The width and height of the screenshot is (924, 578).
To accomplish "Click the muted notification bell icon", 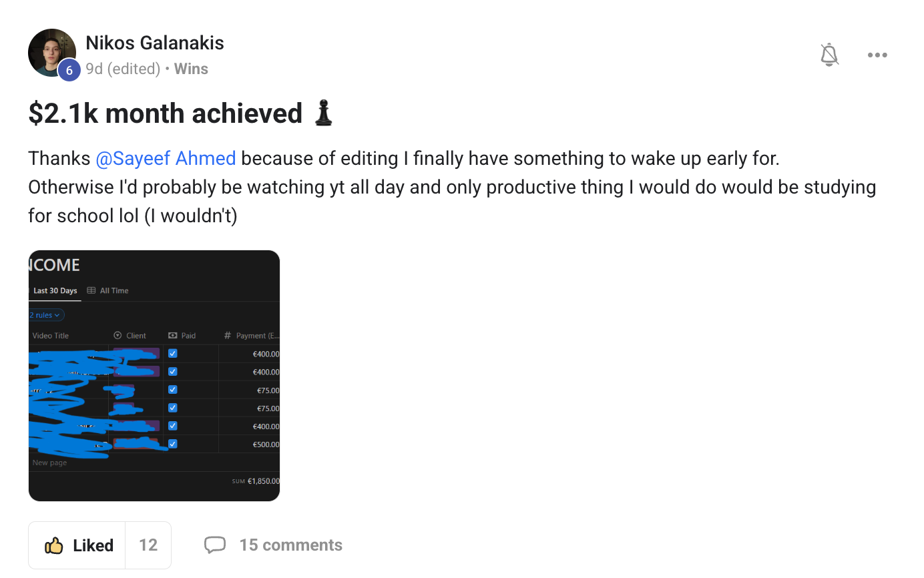I will coord(829,55).
